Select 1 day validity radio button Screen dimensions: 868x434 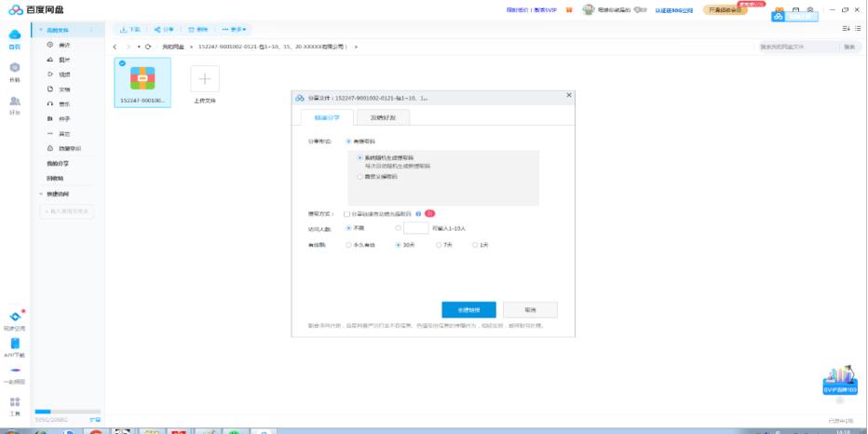[475, 245]
